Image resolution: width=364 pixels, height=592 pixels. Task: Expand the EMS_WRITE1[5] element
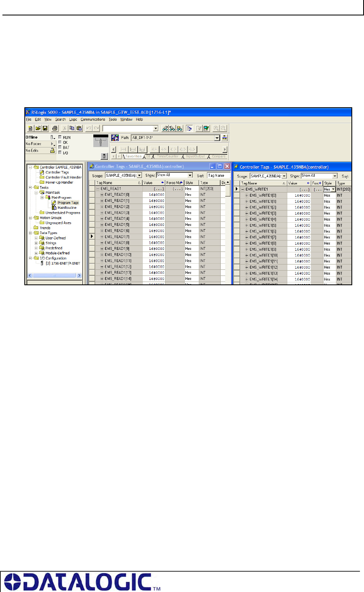[x=247, y=226]
